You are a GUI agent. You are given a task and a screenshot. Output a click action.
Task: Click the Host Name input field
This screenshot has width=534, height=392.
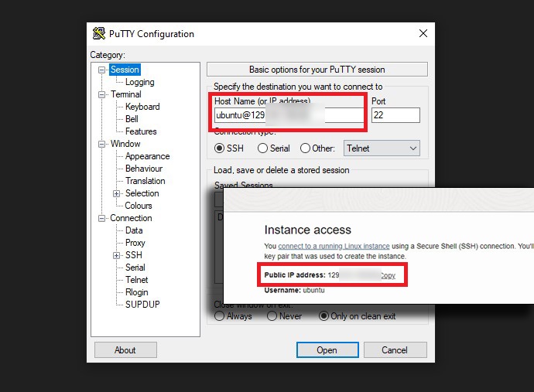288,116
